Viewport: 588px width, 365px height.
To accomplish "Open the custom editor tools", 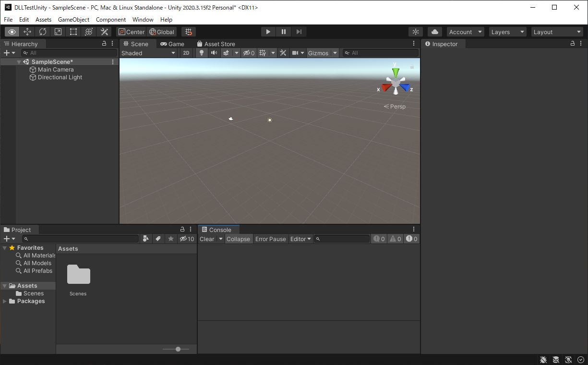I will tap(104, 32).
